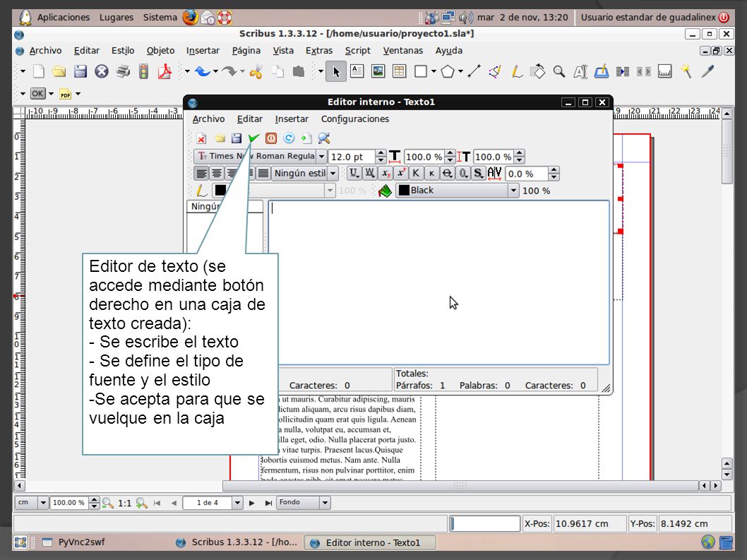Open the Estilo menu in Scribus

123,51
